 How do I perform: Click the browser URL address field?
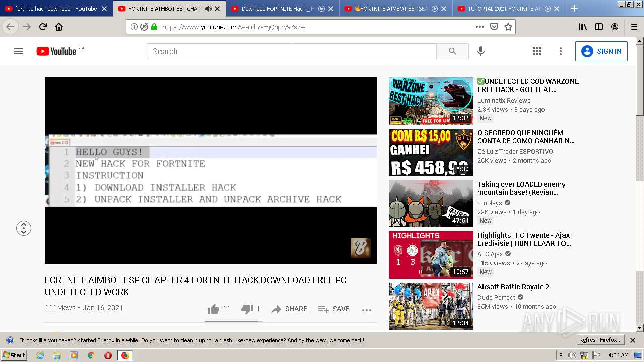point(317,27)
